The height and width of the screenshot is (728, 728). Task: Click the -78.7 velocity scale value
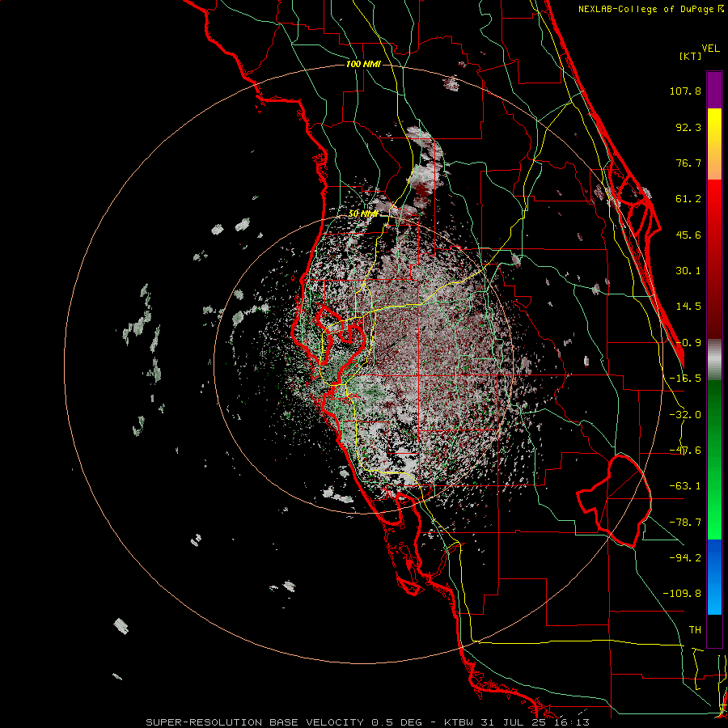pos(685,523)
